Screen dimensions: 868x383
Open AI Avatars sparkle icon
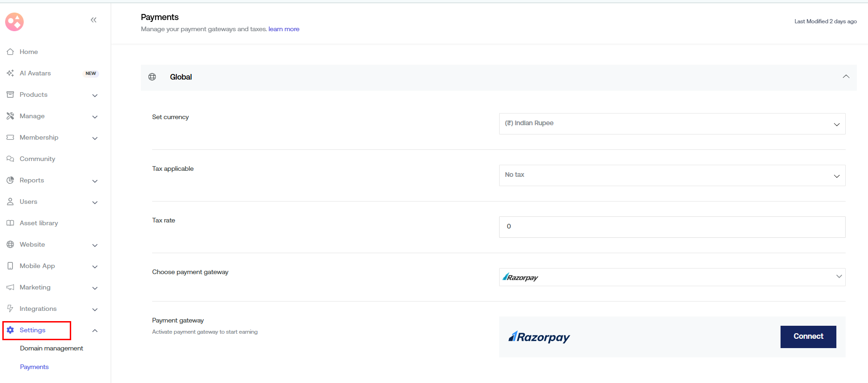[10, 73]
